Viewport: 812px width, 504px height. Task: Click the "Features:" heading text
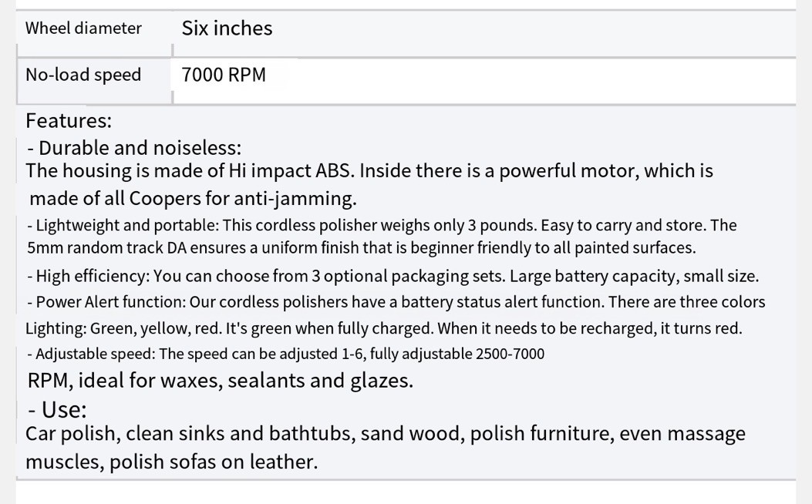point(69,120)
